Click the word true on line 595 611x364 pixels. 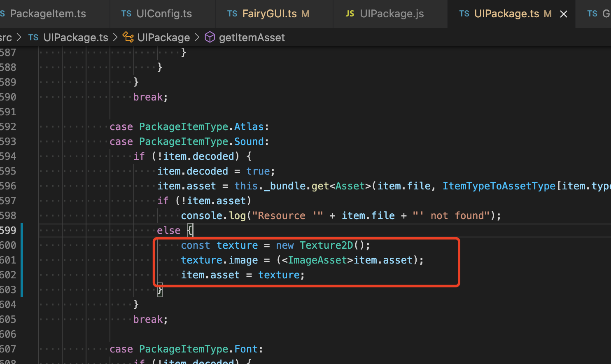point(258,171)
